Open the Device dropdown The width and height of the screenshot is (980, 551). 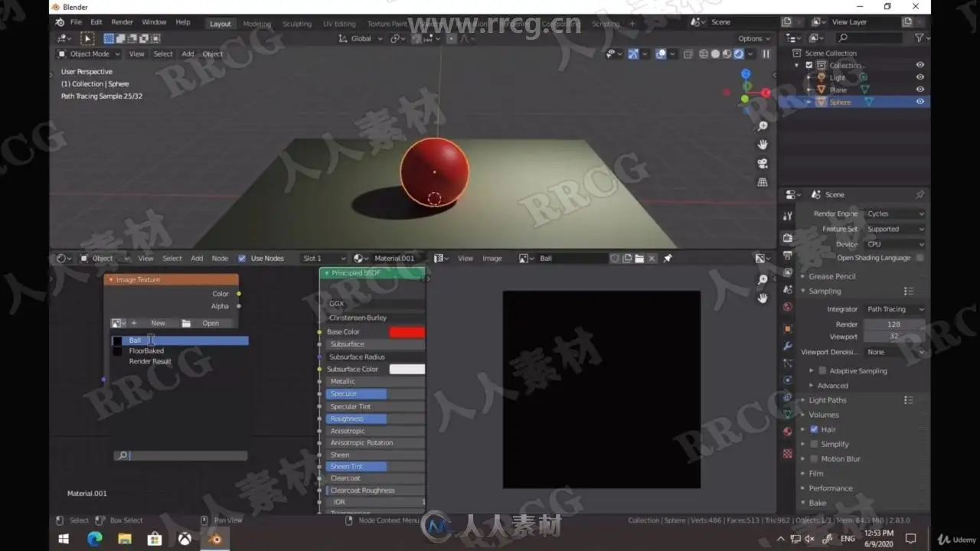895,244
